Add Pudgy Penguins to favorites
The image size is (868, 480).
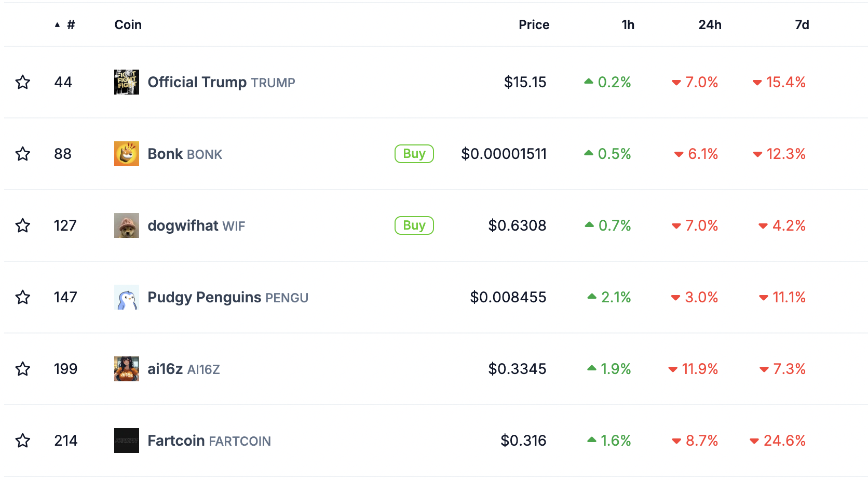click(x=23, y=297)
